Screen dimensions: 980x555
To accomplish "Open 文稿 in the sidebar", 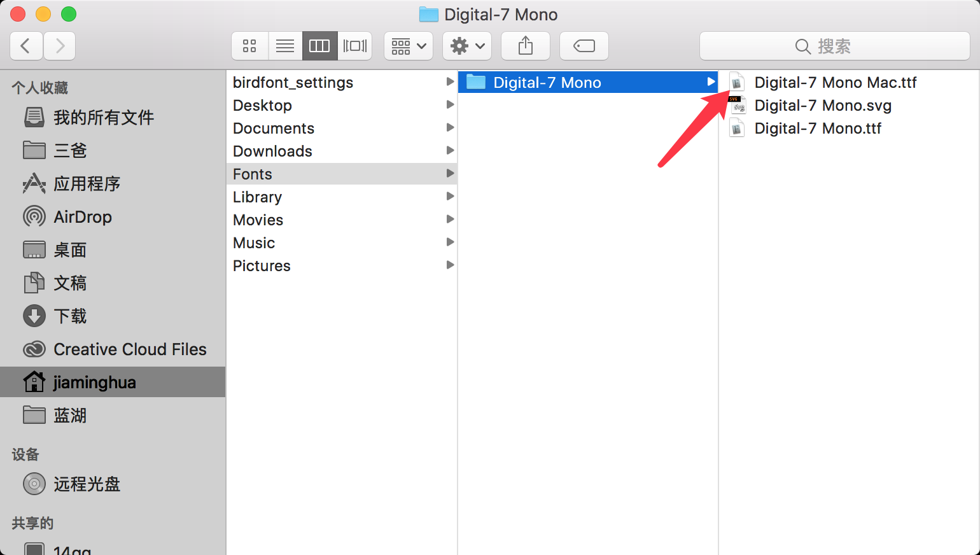I will pos(113,283).
